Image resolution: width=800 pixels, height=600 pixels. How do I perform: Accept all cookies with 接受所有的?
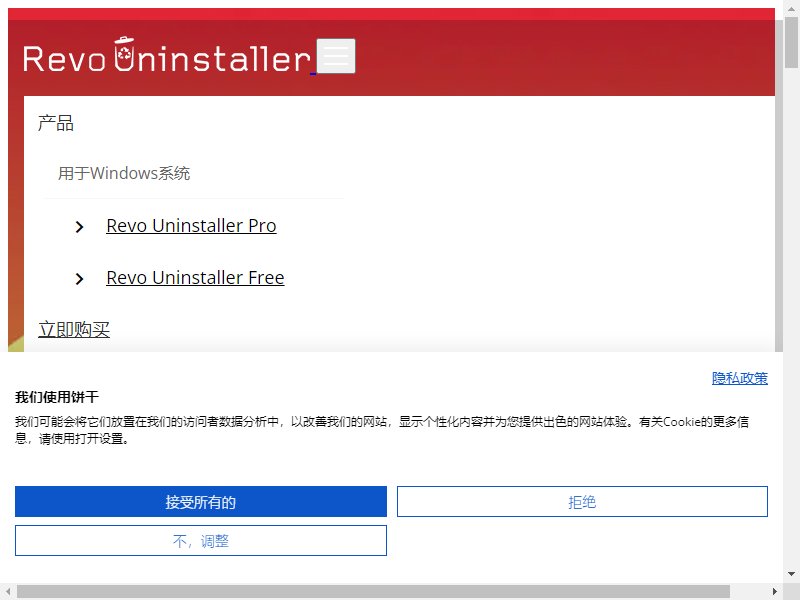click(201, 502)
